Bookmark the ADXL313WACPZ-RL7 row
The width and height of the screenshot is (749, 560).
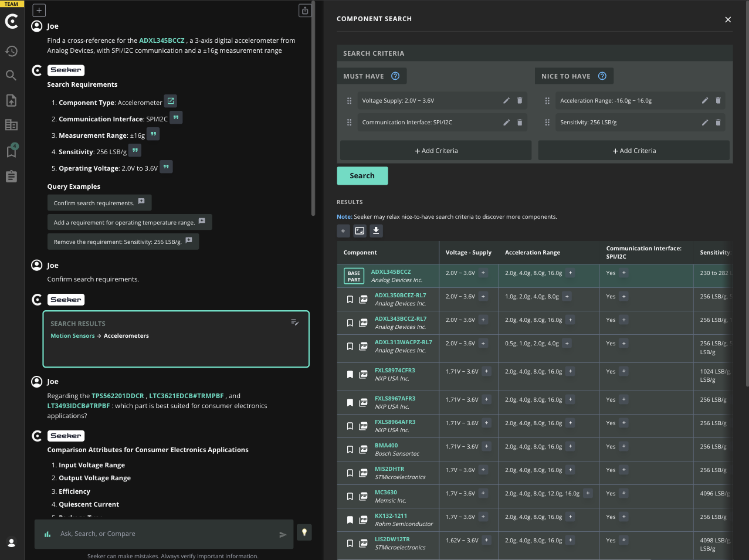(x=350, y=346)
